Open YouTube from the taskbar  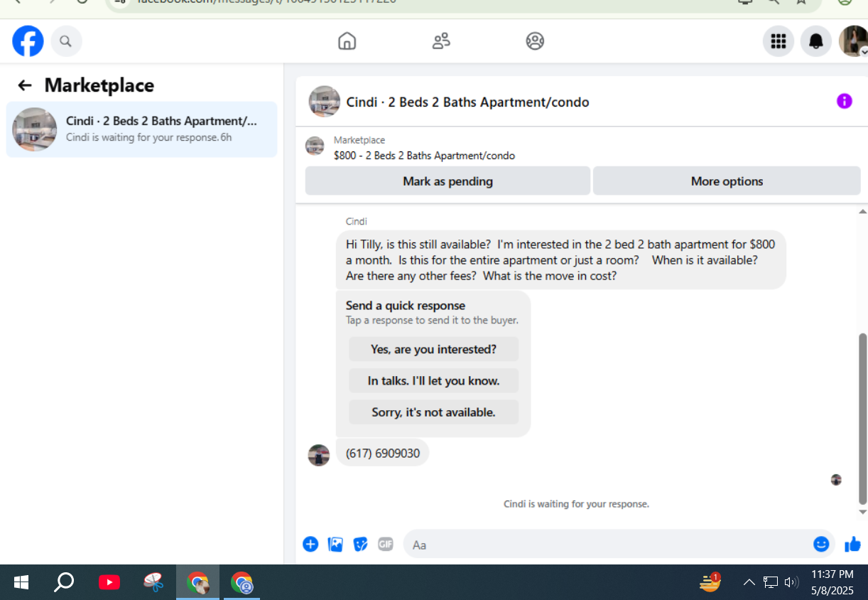109,583
